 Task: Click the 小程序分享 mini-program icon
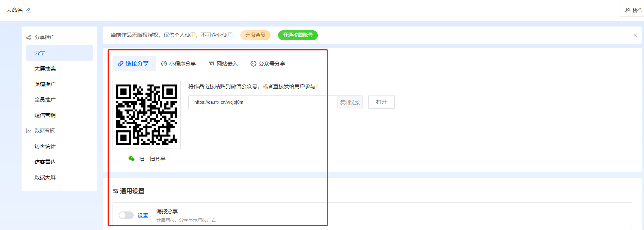(x=164, y=64)
